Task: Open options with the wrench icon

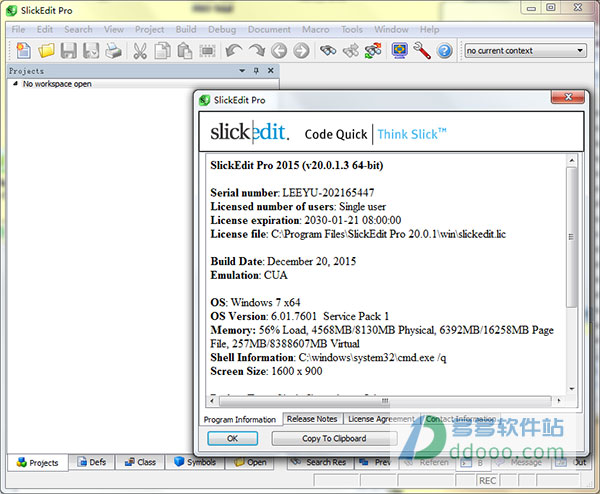Action: (422, 51)
